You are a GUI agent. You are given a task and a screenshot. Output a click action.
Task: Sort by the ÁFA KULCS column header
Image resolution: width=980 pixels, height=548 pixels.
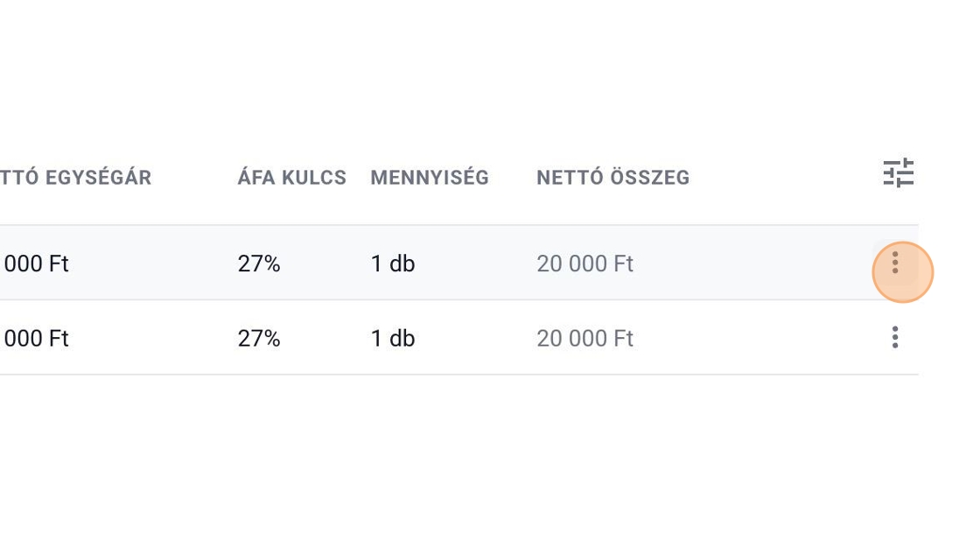click(x=292, y=178)
